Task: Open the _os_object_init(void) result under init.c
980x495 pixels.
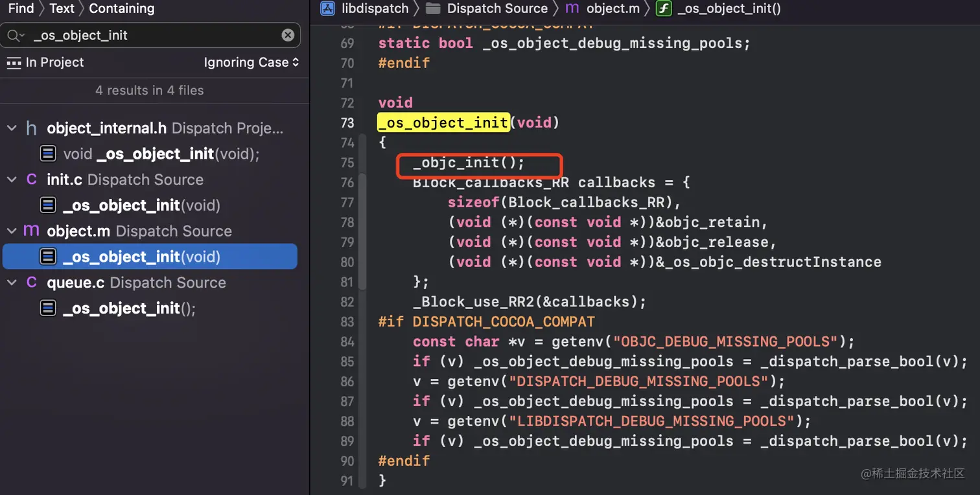Action: point(141,205)
